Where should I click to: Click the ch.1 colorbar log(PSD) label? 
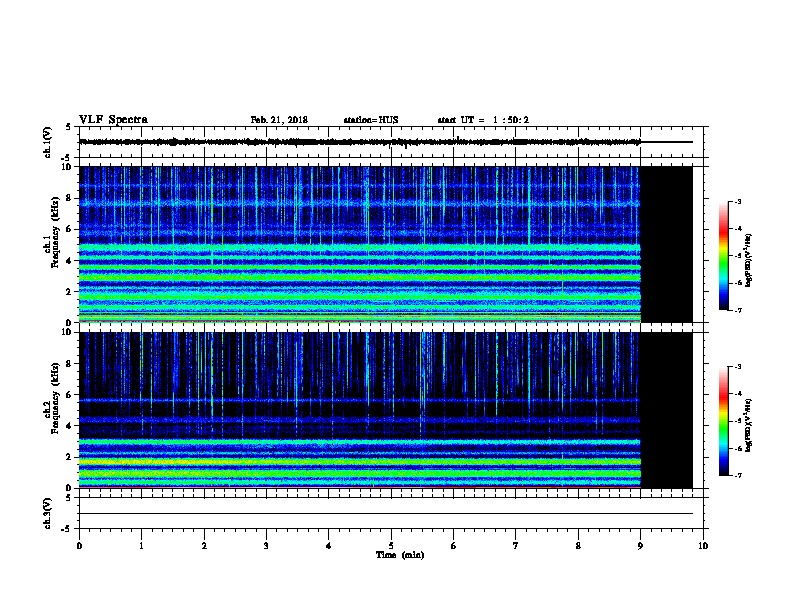pyautogui.click(x=748, y=260)
